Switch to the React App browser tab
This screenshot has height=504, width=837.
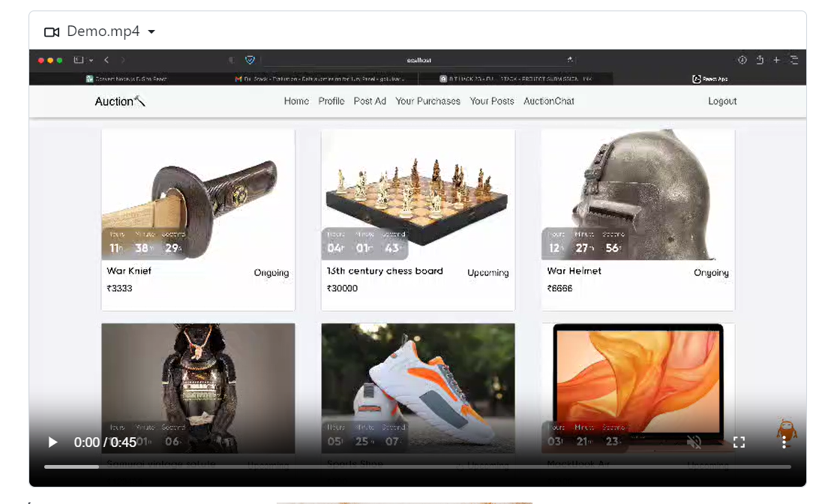710,79
